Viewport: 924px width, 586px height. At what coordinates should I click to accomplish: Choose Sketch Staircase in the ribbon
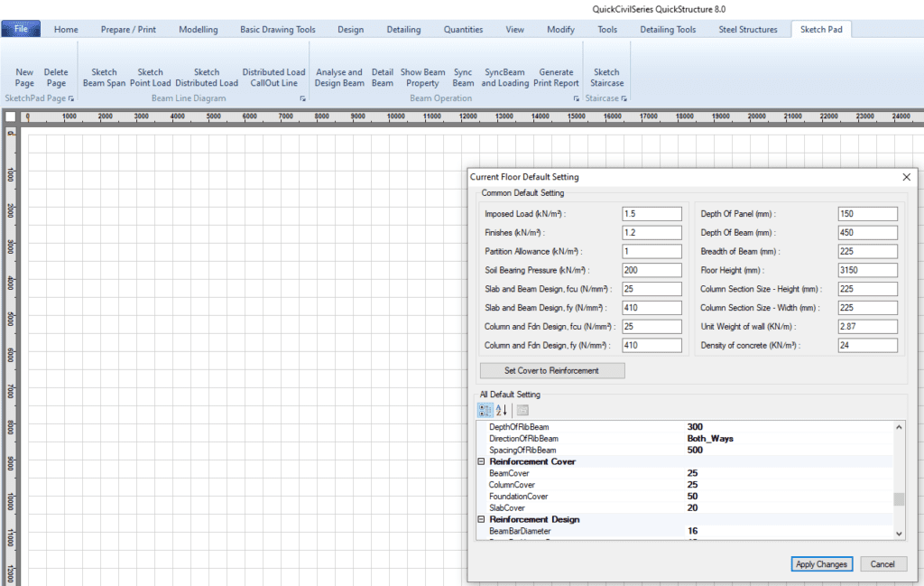click(606, 78)
